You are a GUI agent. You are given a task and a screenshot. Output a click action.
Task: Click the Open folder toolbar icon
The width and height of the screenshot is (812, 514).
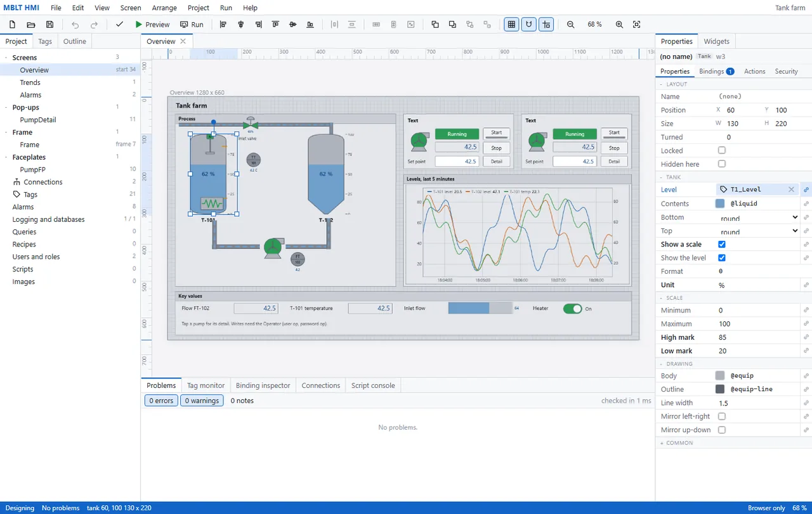[30, 25]
